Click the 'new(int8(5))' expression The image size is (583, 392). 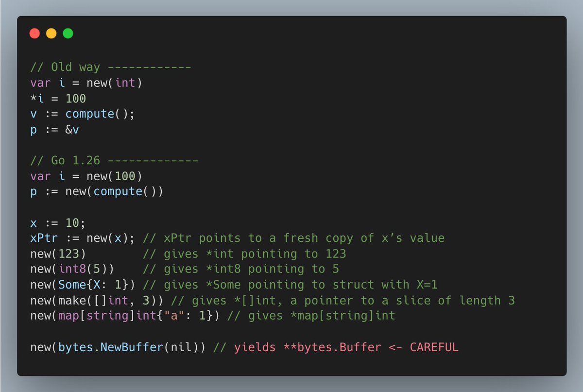[x=72, y=269]
